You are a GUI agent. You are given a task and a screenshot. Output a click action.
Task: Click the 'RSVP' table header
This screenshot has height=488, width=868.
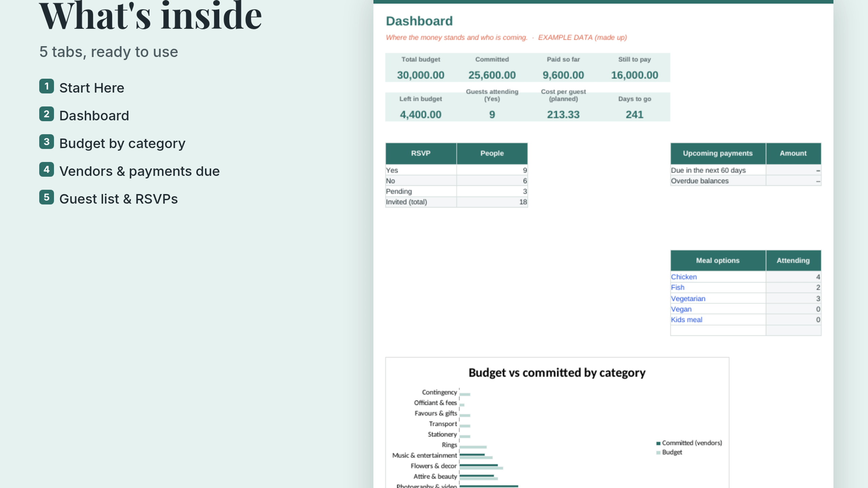[421, 153]
